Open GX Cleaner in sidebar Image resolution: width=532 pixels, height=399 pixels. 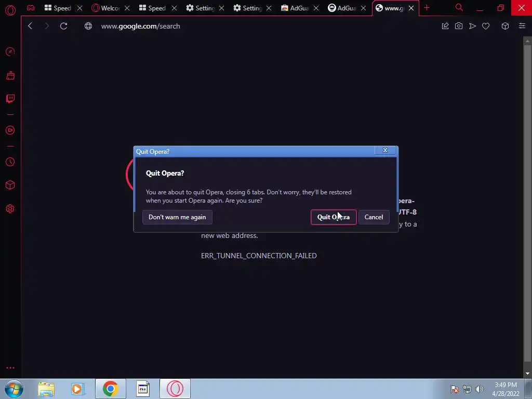tap(10, 75)
